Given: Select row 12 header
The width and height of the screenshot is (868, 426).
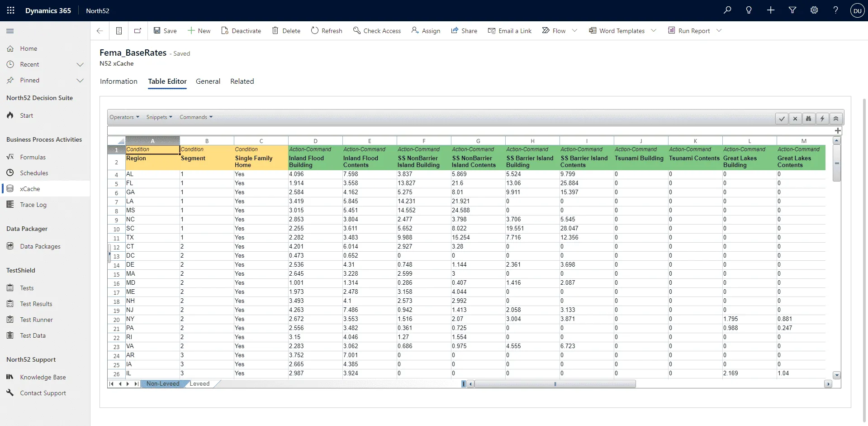Looking at the screenshot, I should coord(116,247).
